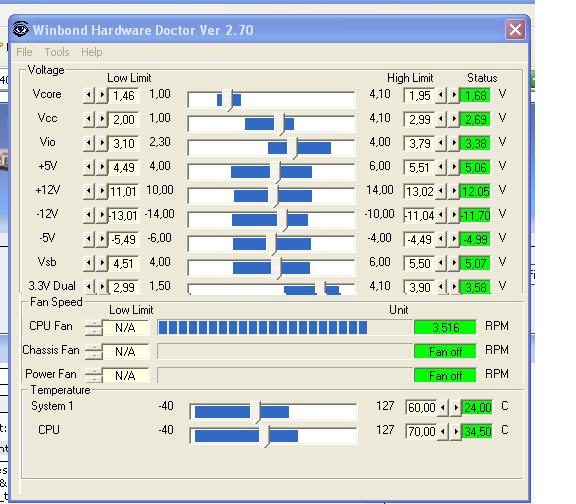576x504 pixels.
Task: Increase the -12V low limit with right arrow
Action: point(102,216)
